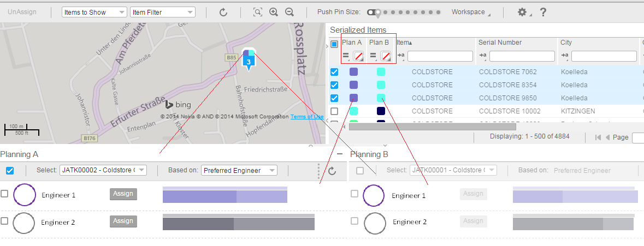This screenshot has width=644, height=246.
Task: Click the map refresh icon in toolbar
Action: pyautogui.click(x=223, y=12)
